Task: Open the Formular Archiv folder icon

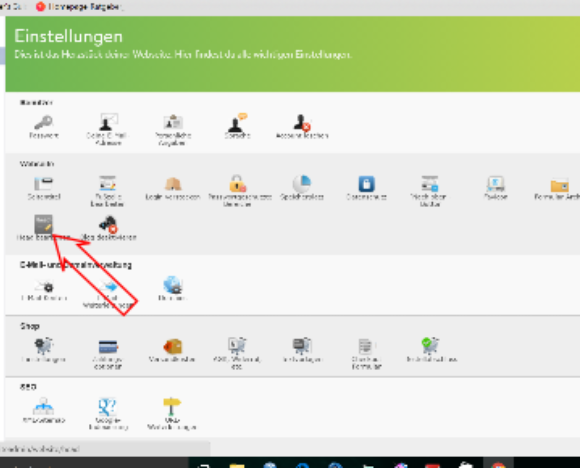Action: [x=559, y=184]
